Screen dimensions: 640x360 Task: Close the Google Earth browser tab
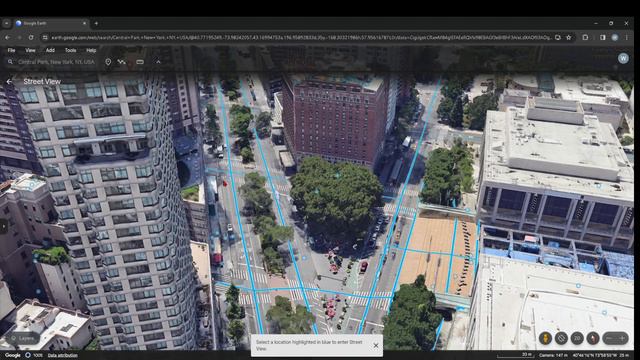(x=84, y=23)
